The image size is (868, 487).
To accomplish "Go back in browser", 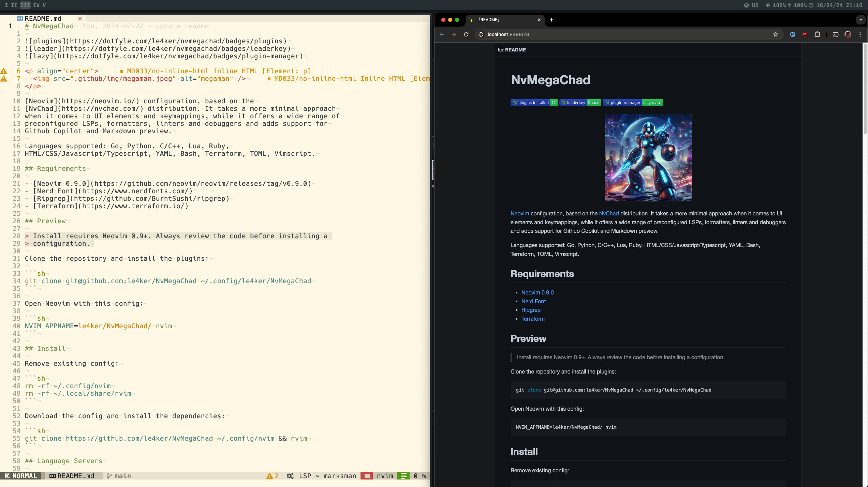I will (442, 34).
